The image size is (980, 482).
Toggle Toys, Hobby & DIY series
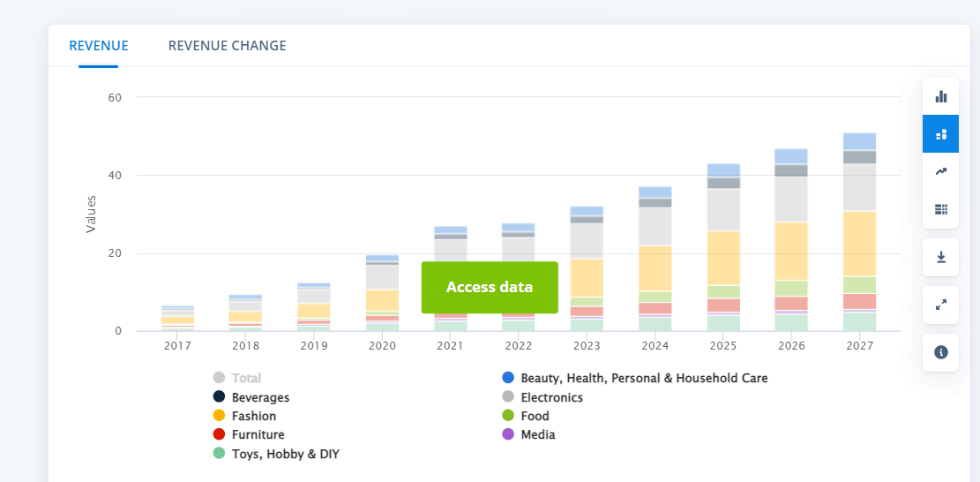pos(285,454)
